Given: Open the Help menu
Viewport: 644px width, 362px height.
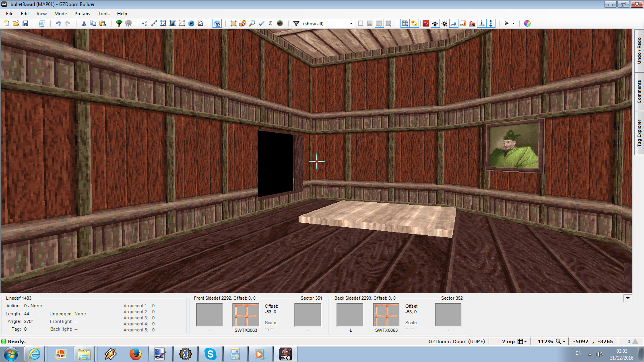Looking at the screenshot, I should (122, 14).
